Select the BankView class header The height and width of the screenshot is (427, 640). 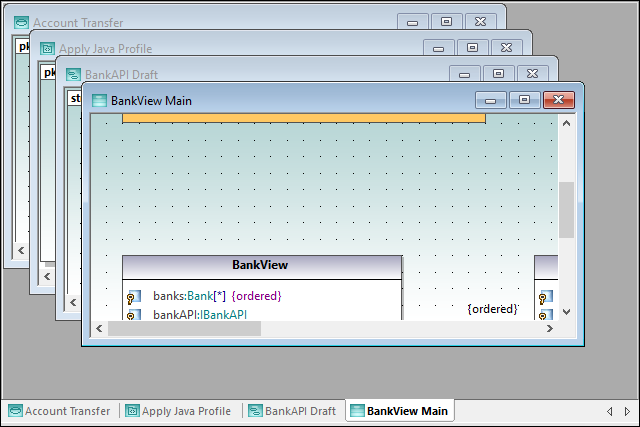point(261,265)
